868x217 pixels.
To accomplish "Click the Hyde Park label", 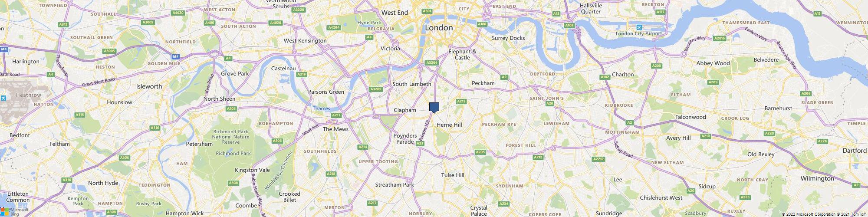I will coord(369,23).
